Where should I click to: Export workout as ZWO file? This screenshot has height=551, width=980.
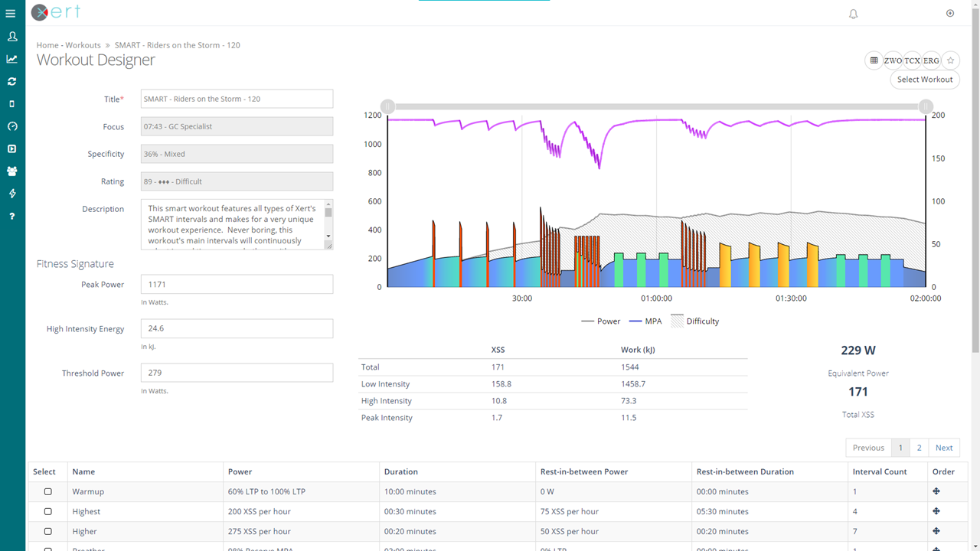point(893,60)
